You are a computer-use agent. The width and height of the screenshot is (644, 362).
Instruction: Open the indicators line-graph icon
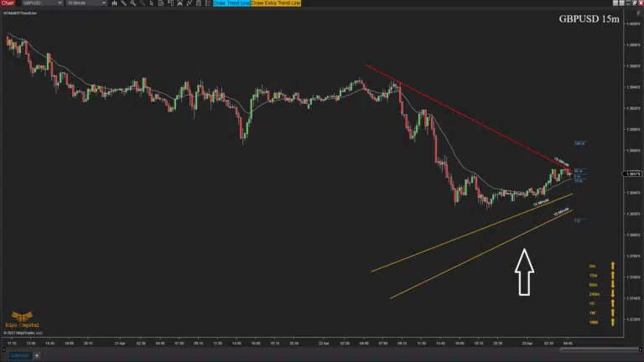pyautogui.click(x=190, y=3)
